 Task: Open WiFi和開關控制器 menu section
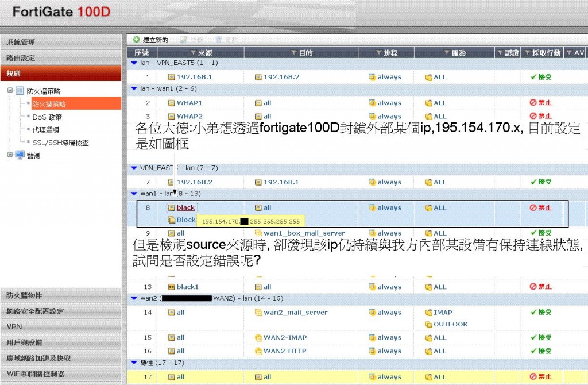pos(61,374)
